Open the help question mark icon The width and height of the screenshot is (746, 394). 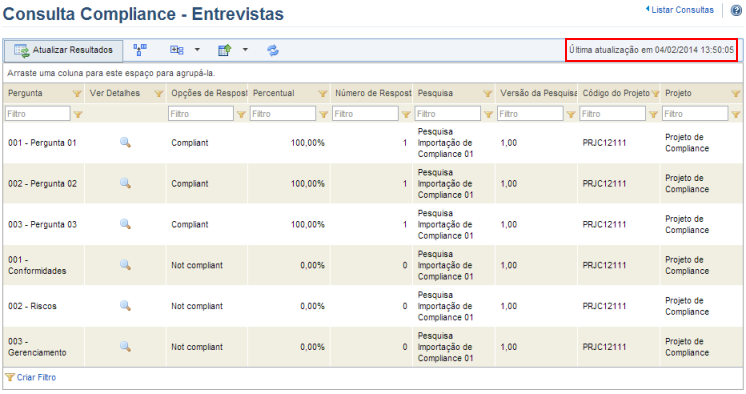click(736, 10)
